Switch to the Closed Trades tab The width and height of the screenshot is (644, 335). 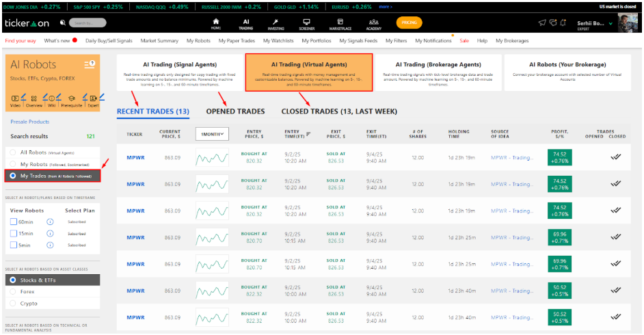click(339, 111)
